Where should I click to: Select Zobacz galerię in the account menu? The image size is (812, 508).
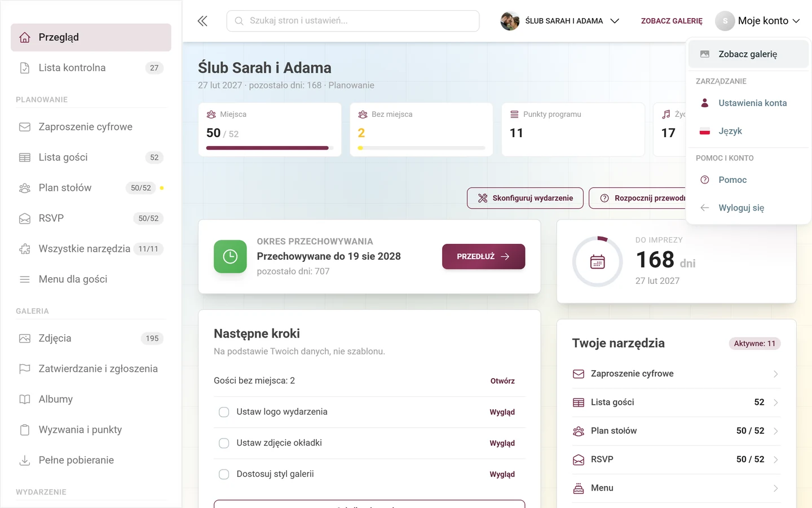click(x=748, y=54)
